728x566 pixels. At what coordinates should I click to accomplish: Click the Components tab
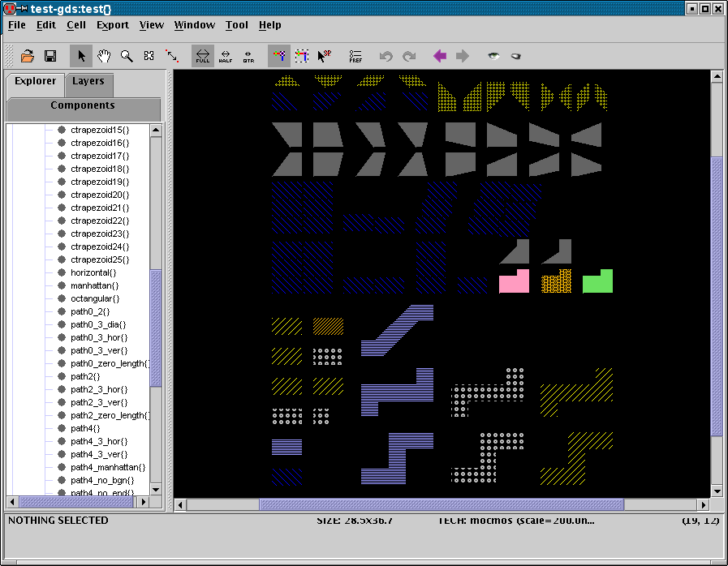click(83, 105)
